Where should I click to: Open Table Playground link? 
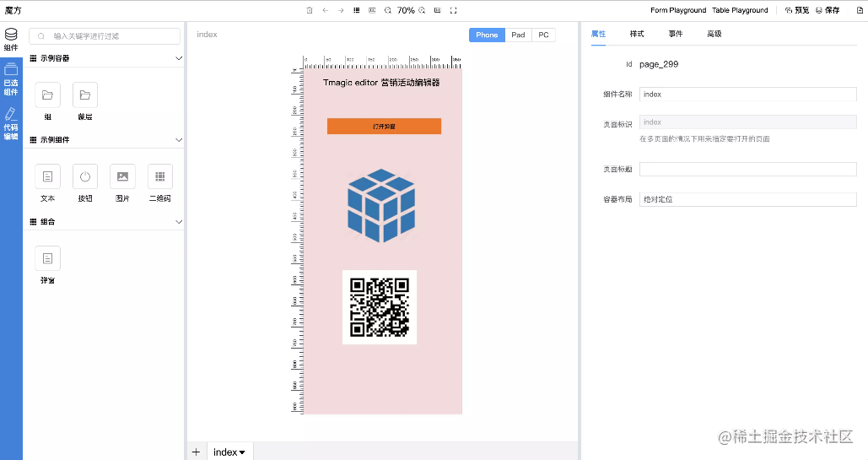click(x=740, y=10)
